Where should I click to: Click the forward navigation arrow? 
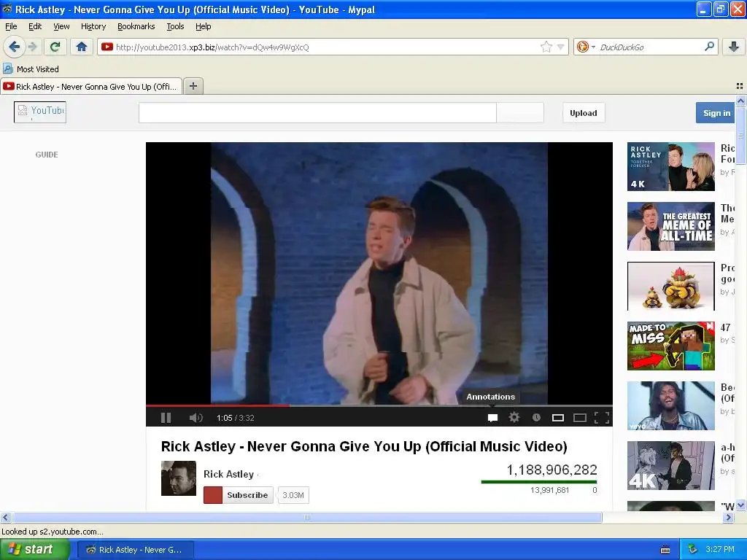[x=32, y=47]
